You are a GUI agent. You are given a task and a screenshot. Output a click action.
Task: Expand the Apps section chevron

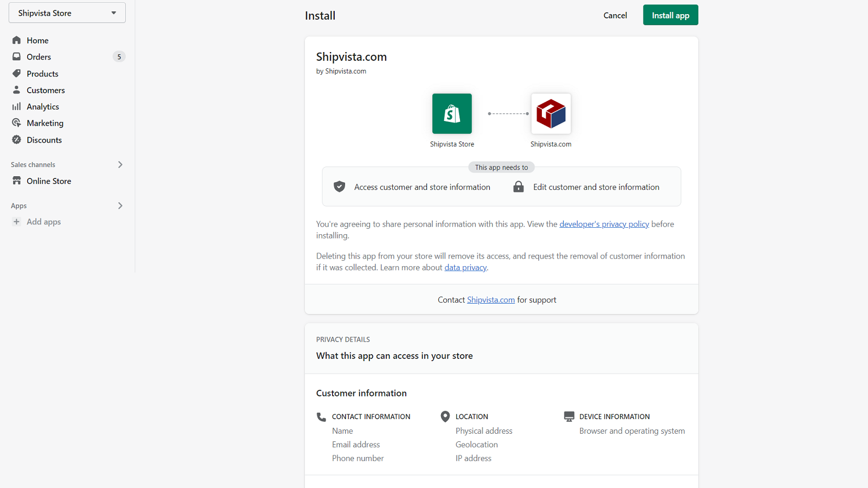[120, 206]
